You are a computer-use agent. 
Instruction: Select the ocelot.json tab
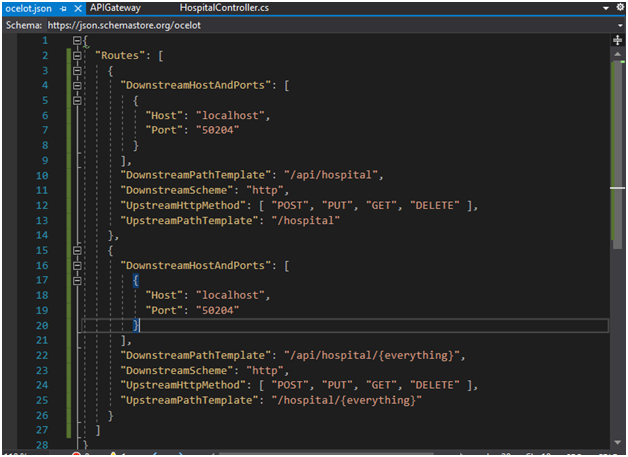pyautogui.click(x=28, y=8)
